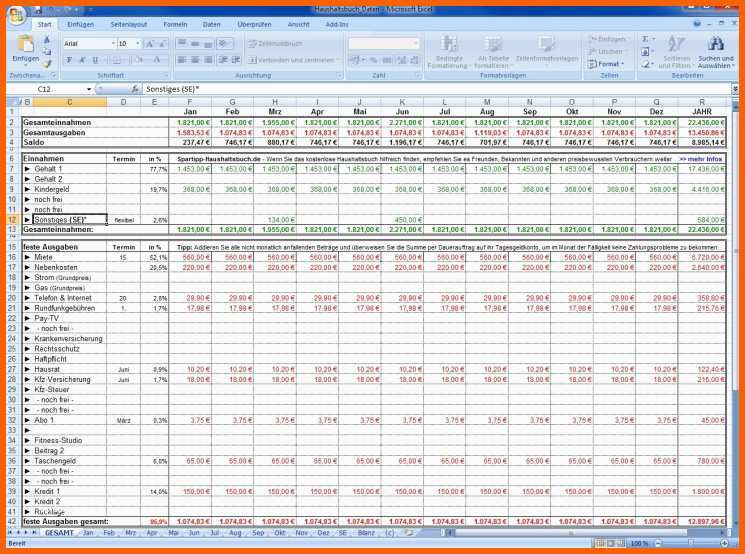Open the Format dropdown in Zellen
Image resolution: width=745 pixels, height=554 pixels.
606,64
